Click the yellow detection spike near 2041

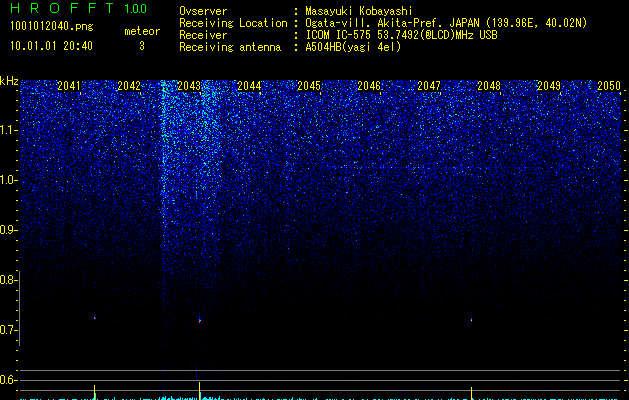tap(95, 392)
